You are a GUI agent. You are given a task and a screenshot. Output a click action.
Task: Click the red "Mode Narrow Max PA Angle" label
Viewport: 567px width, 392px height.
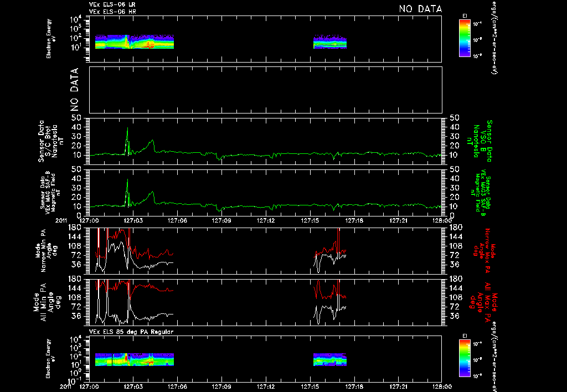point(484,250)
